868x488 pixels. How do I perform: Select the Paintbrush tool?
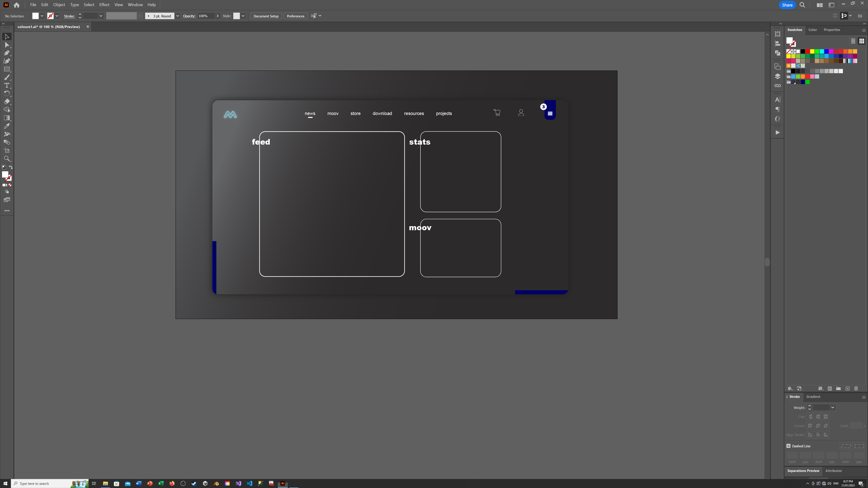pyautogui.click(x=7, y=77)
